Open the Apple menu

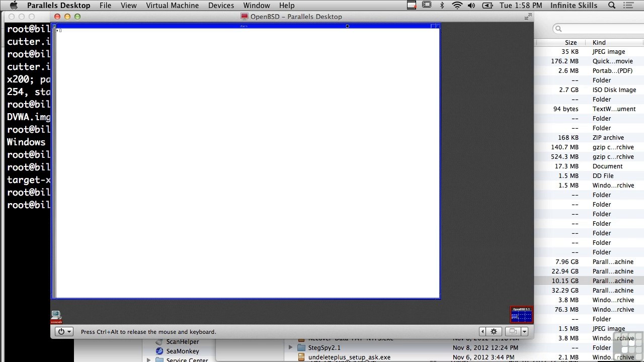coord(14,6)
